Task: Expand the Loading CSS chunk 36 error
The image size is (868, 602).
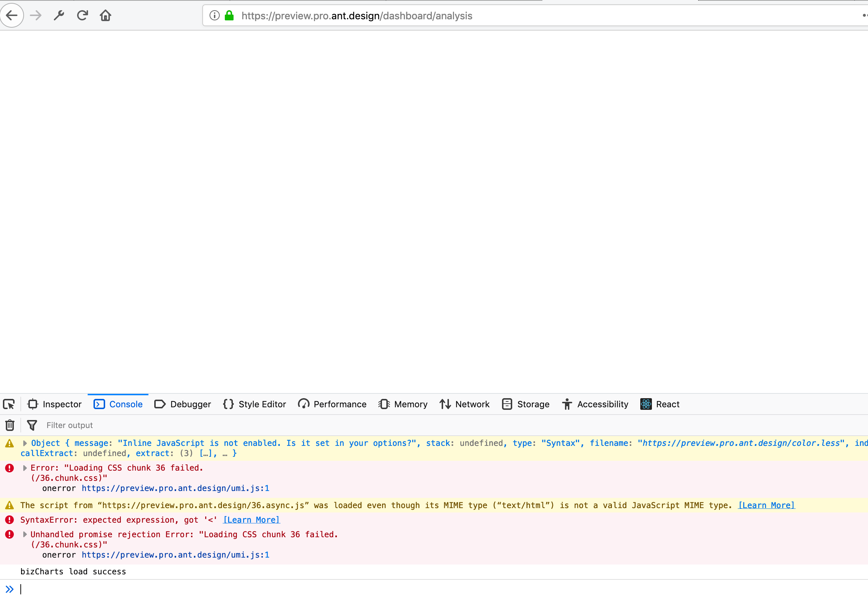Action: [25, 468]
